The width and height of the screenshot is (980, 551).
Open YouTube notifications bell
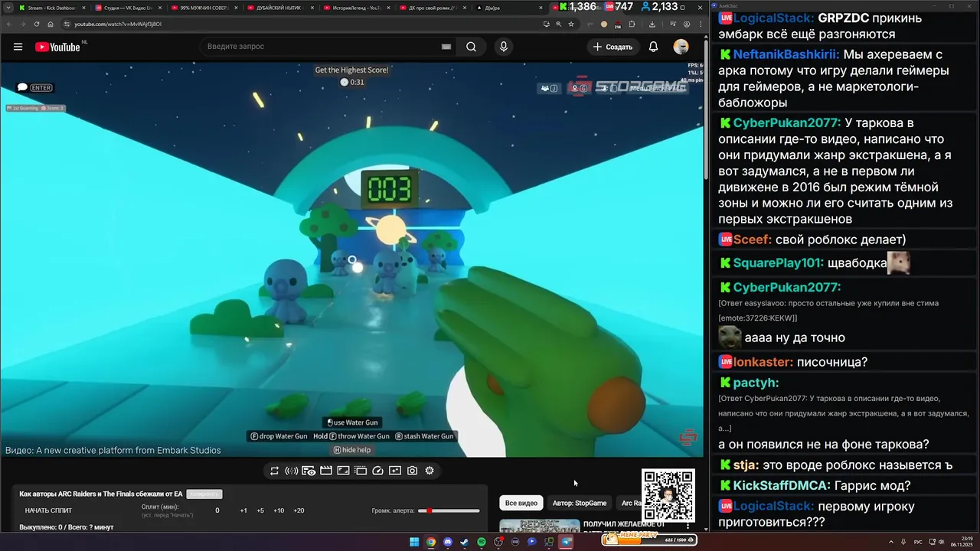[653, 47]
